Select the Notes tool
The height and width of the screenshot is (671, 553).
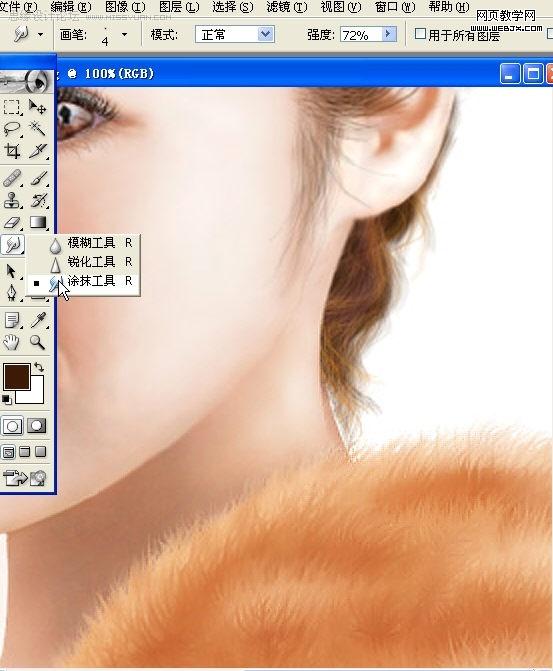12,320
